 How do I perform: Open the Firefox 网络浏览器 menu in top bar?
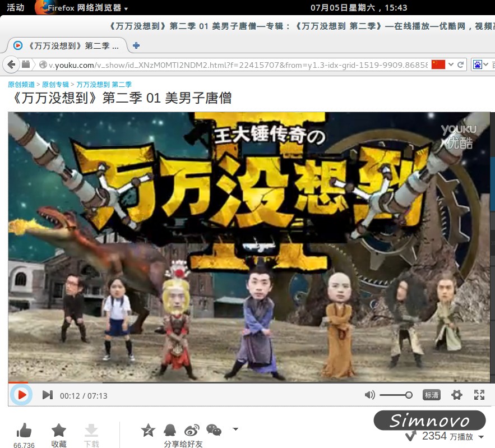point(83,8)
